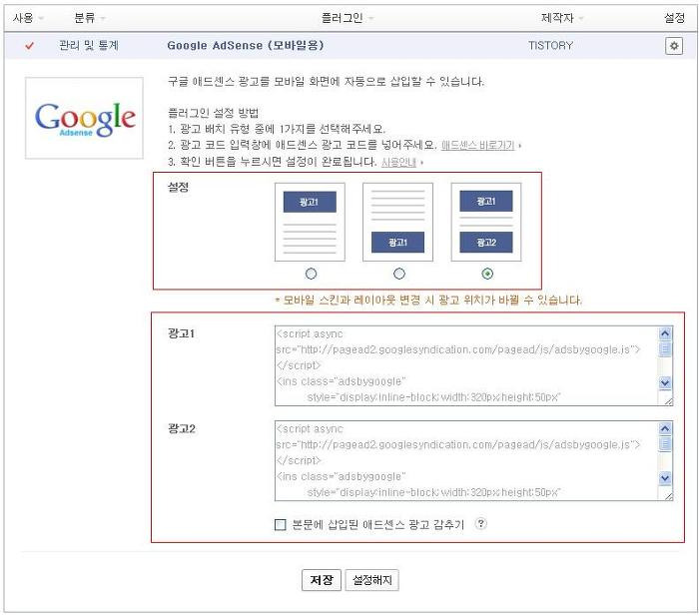Click the Google AdSense logo thumbnail
This screenshot has height=616, width=699.
tap(84, 118)
